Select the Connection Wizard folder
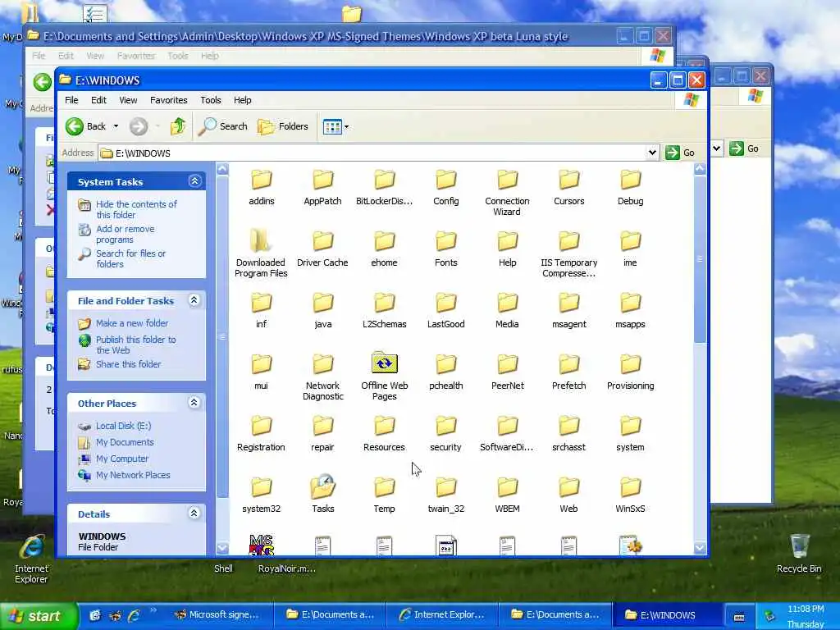 (x=507, y=180)
